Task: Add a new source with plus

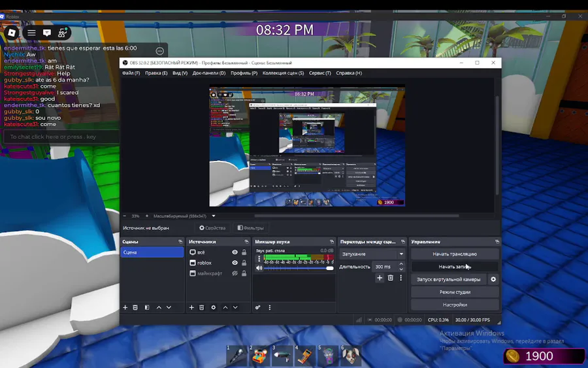Action: 191,307
